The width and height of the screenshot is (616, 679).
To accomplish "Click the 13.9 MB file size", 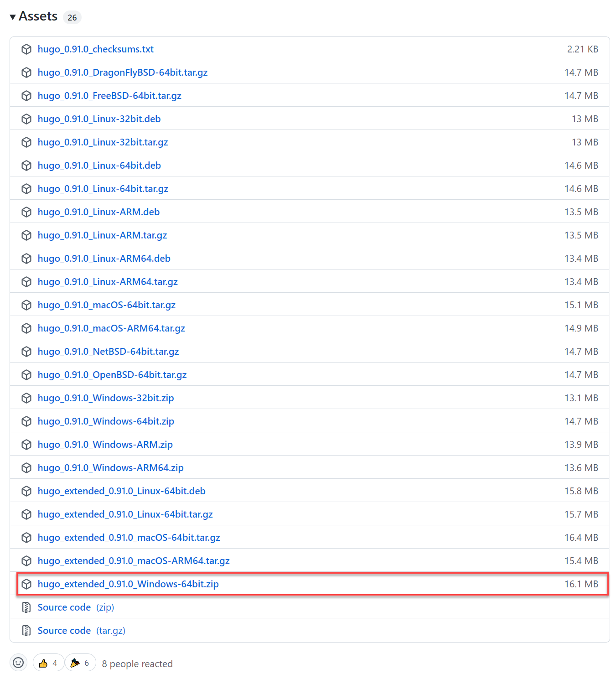I will point(581,444).
